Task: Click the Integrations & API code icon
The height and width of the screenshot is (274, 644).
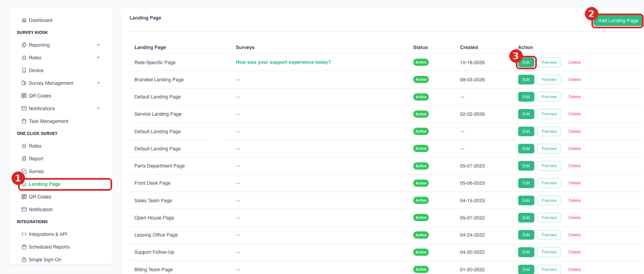Action: [24, 234]
